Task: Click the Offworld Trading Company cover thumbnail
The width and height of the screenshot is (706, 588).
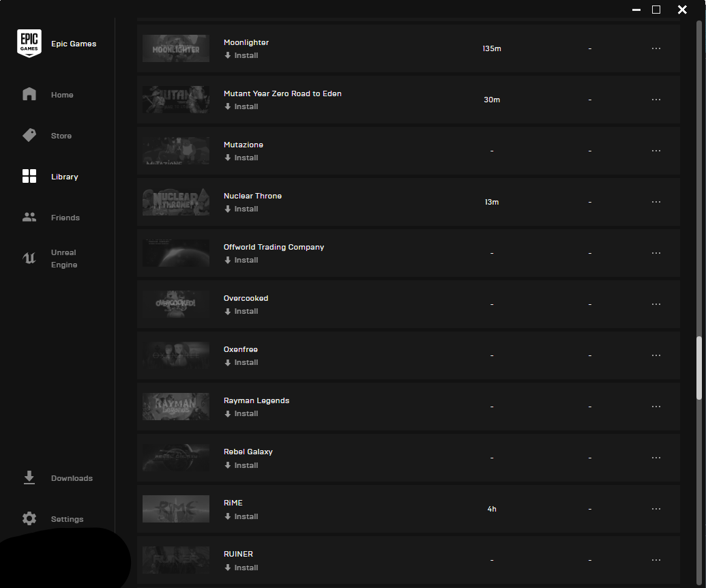Action: (x=176, y=253)
